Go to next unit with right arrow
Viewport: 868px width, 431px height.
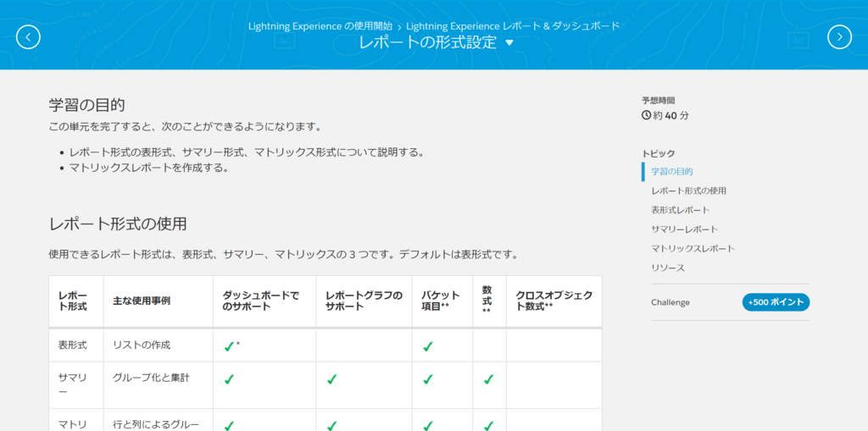click(x=839, y=37)
